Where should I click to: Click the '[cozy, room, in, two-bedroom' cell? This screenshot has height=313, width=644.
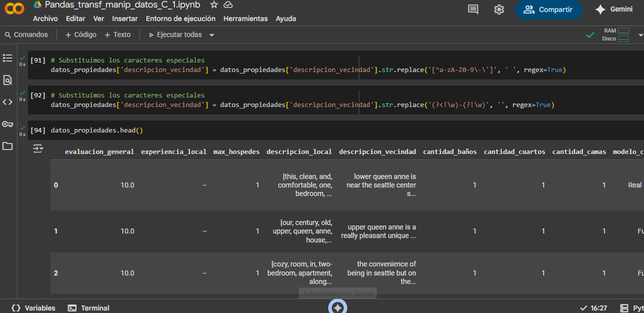point(300,273)
